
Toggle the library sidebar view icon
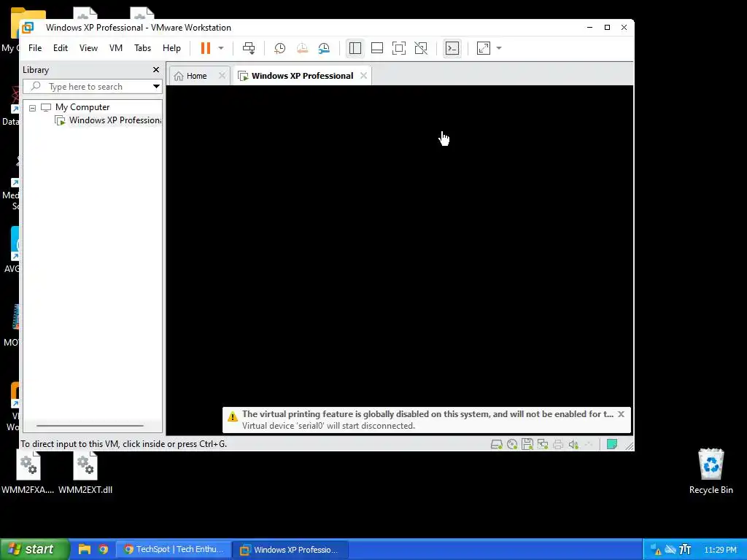pos(355,48)
